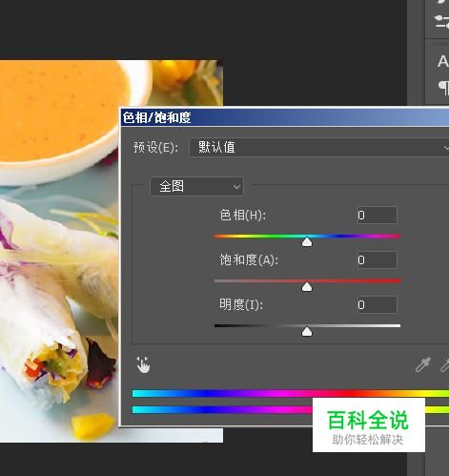This screenshot has height=476, width=449.
Task: Click the 色相(H) value input field
Action: tap(378, 216)
